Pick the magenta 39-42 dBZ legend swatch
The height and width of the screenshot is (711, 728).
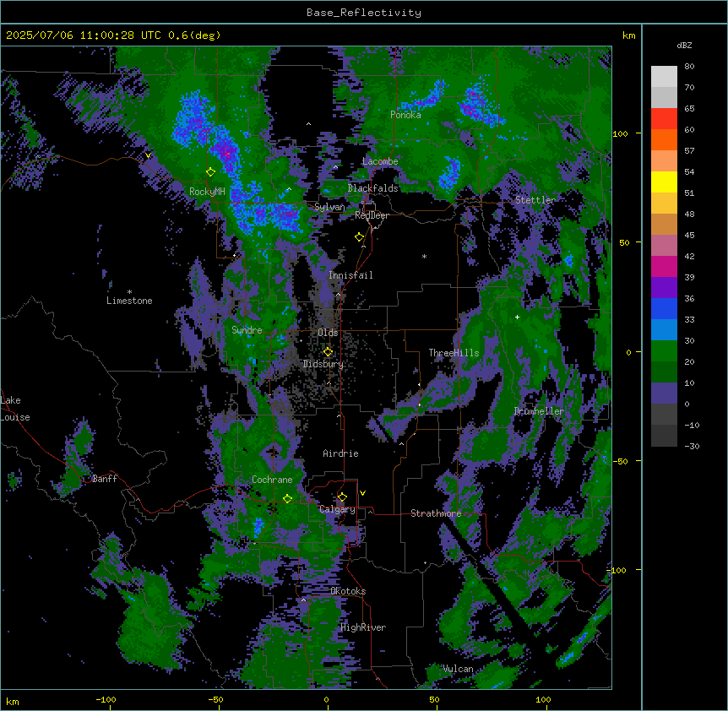click(x=664, y=267)
